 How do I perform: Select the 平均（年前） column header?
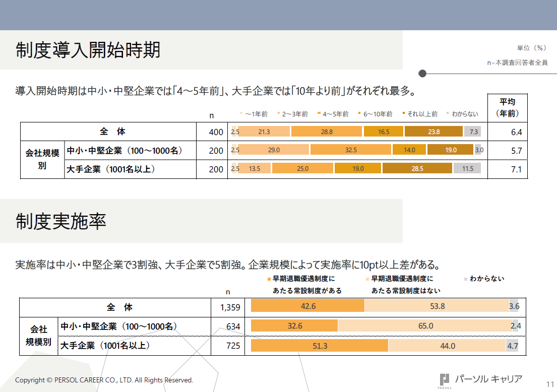click(507, 107)
